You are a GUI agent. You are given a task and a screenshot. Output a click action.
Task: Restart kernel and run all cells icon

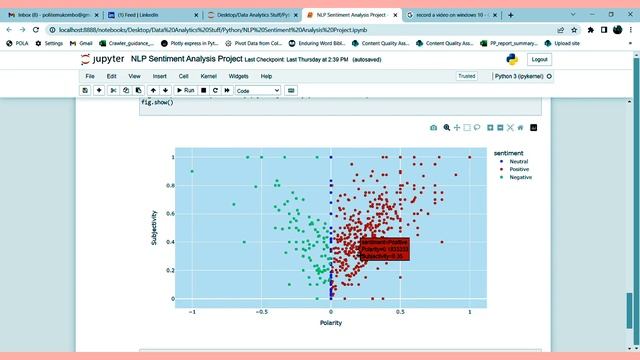[x=227, y=90]
